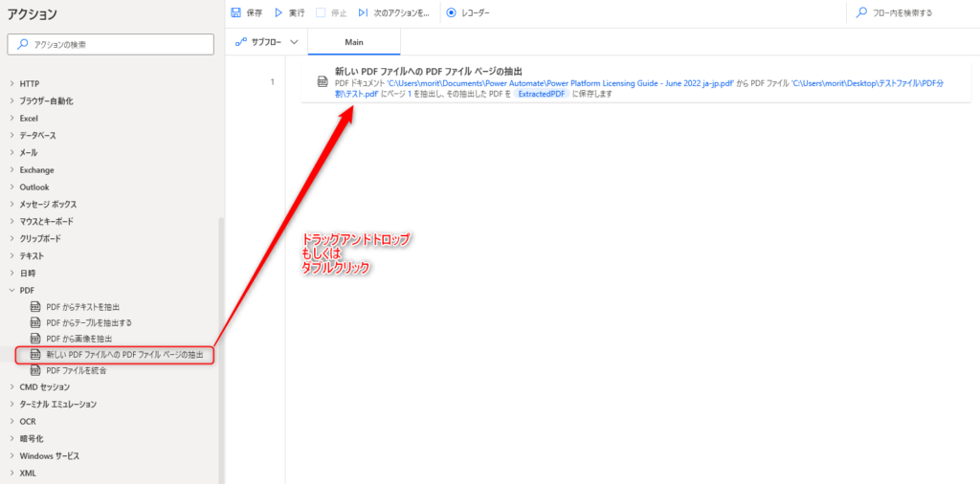Click the Save (保存) floppy disk icon
The height and width of the screenshot is (484, 980).
pos(236,13)
